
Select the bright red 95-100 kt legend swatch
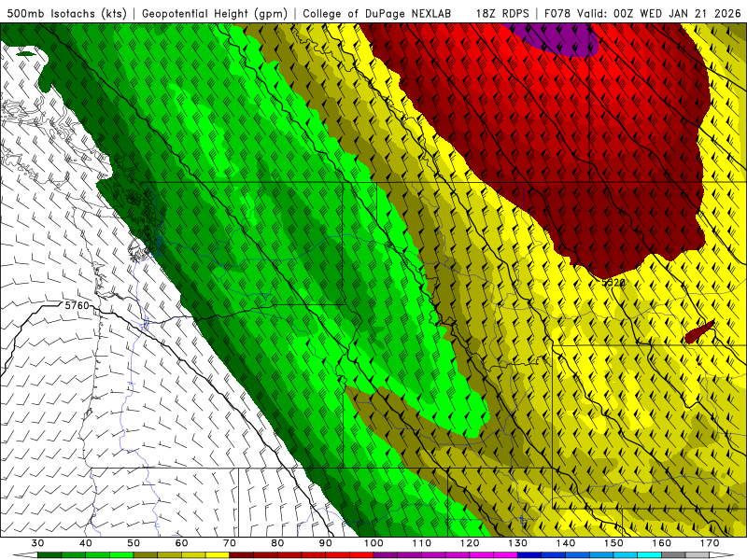[361, 555]
